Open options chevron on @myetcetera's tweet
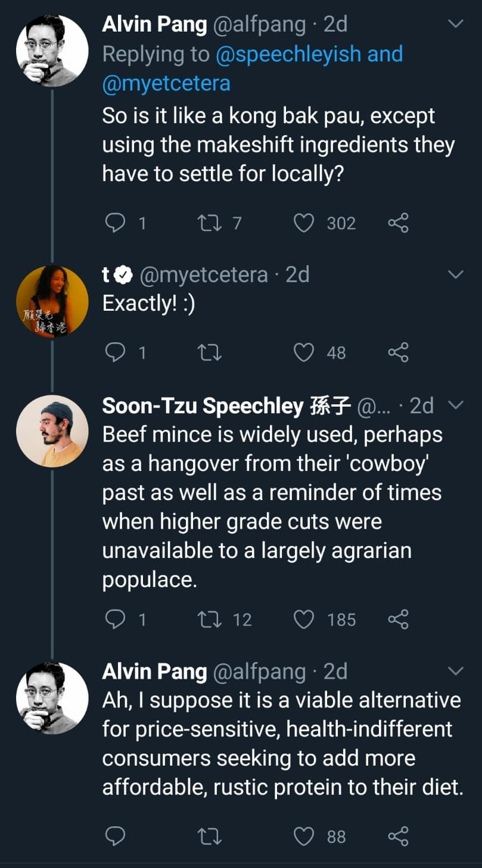The height and width of the screenshot is (868, 482). point(455,275)
